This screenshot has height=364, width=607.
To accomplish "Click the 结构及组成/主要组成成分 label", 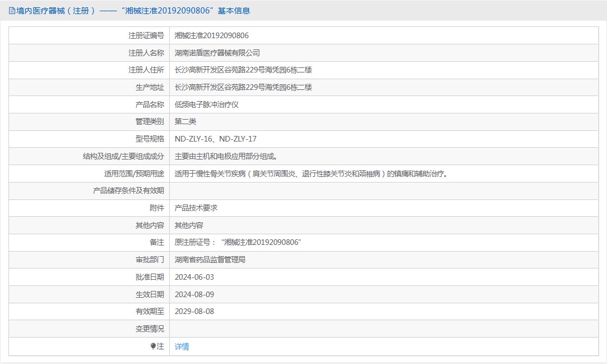I will (x=124, y=156).
